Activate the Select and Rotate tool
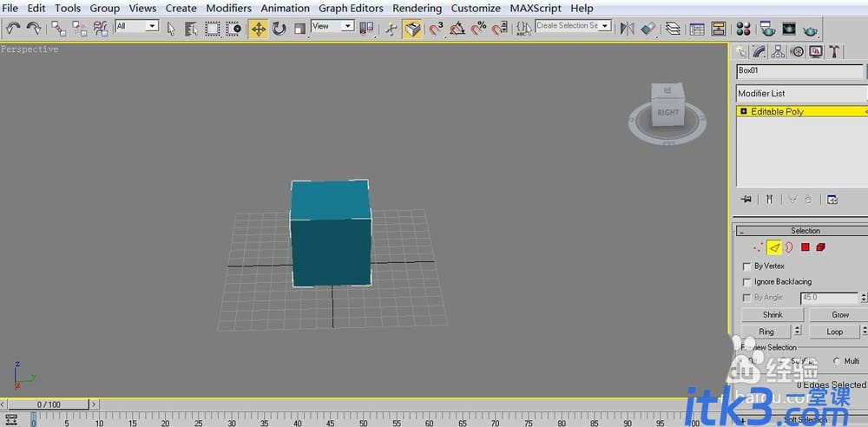This screenshot has width=868, height=427. pyautogui.click(x=279, y=29)
